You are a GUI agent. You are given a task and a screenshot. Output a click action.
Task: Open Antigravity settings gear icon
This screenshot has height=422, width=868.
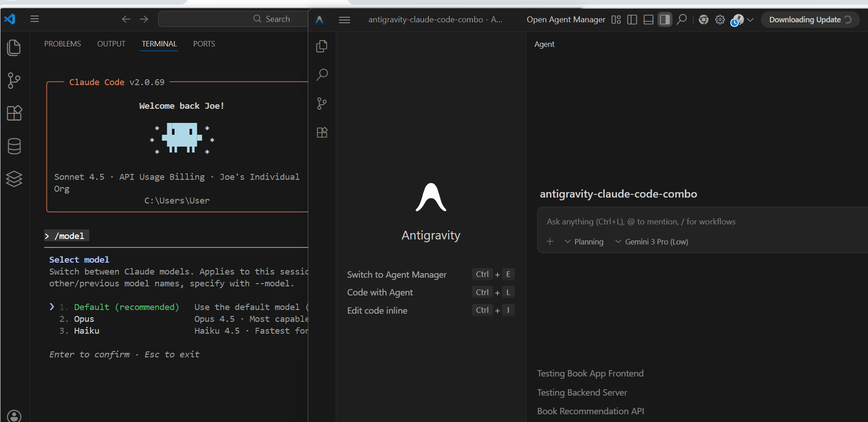(720, 20)
